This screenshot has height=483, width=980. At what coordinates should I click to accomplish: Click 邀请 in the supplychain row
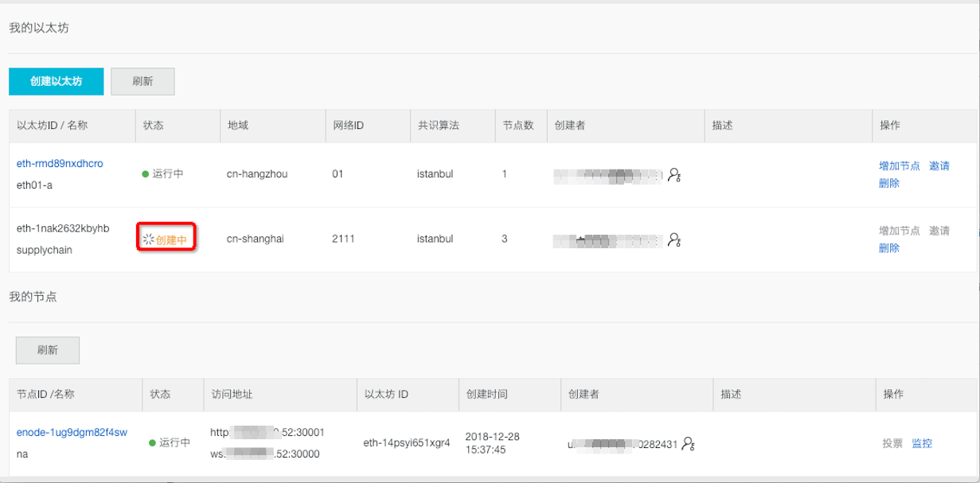point(939,230)
